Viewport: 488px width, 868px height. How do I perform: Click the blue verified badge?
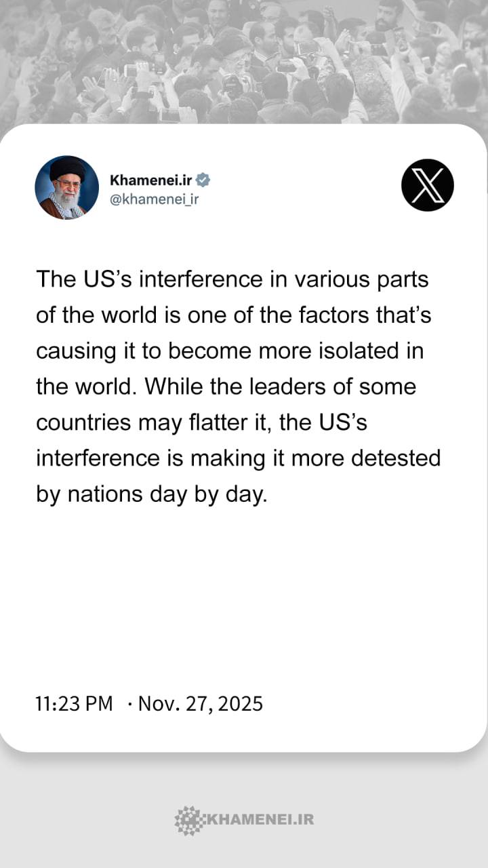[203, 180]
